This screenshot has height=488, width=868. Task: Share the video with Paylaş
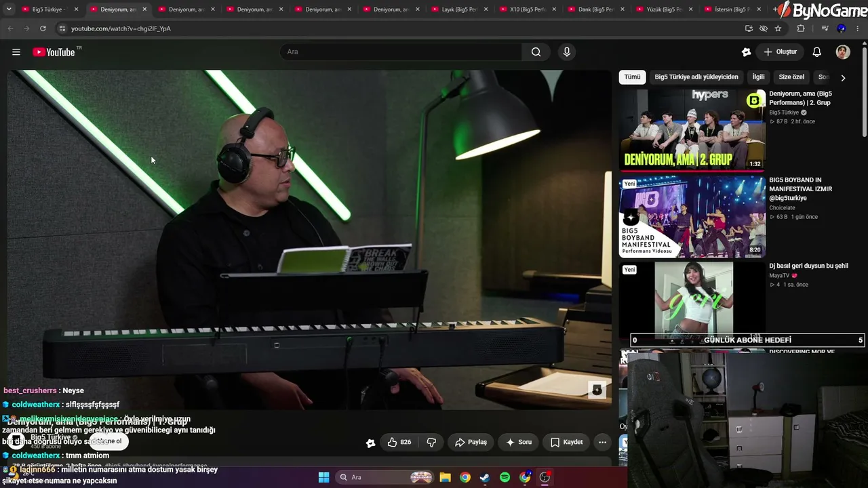tap(471, 442)
